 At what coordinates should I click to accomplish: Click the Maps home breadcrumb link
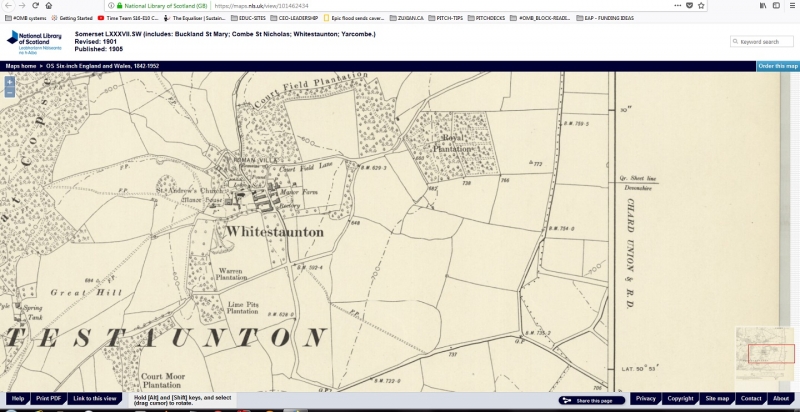(x=21, y=66)
